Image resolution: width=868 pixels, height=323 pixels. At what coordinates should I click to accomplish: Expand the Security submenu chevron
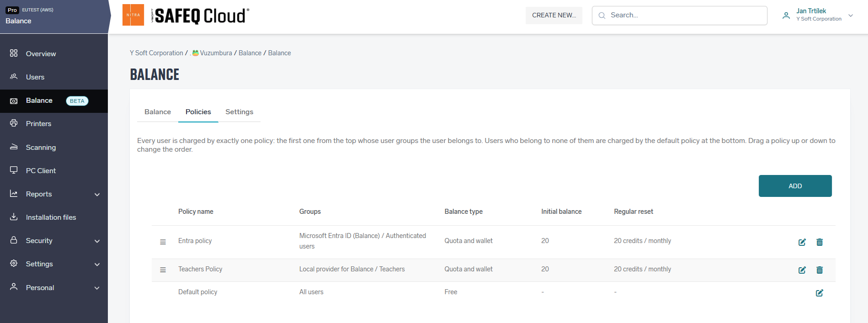tap(97, 241)
